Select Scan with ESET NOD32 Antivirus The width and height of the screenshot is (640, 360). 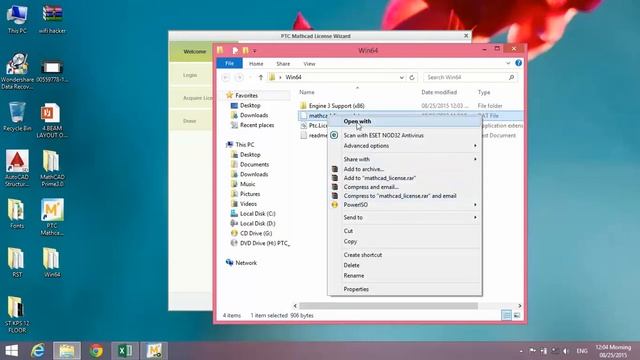click(x=405, y=135)
